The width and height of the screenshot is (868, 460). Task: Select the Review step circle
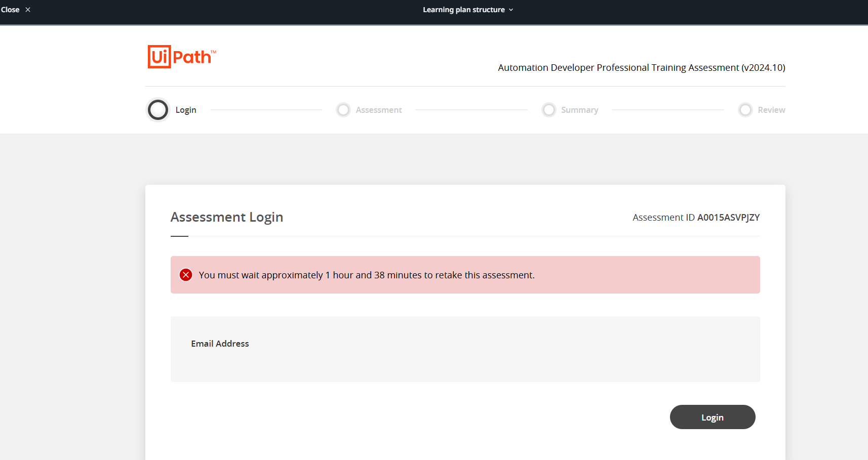[x=745, y=110]
